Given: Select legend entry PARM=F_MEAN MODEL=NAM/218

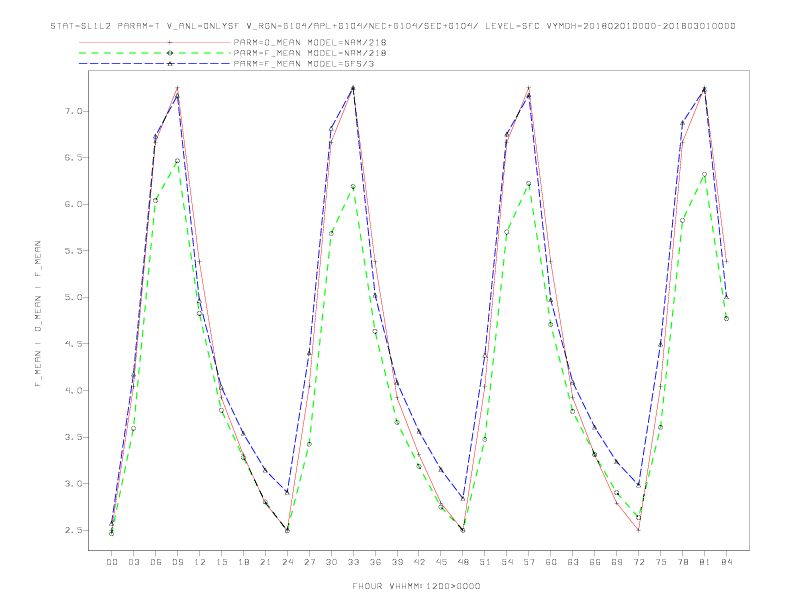Looking at the screenshot, I should tap(310, 53).
